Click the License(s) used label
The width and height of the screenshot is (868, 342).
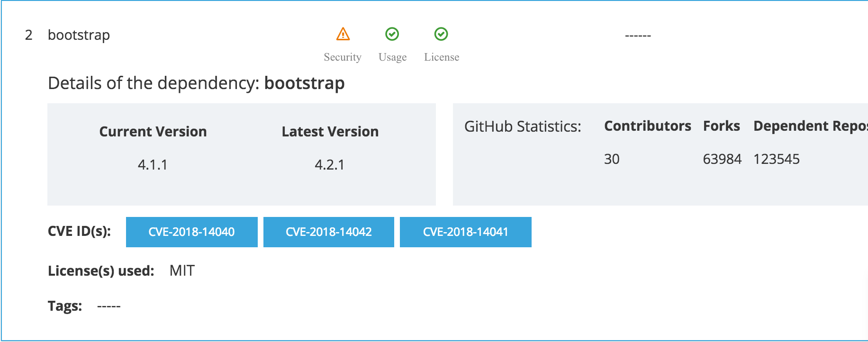101,271
